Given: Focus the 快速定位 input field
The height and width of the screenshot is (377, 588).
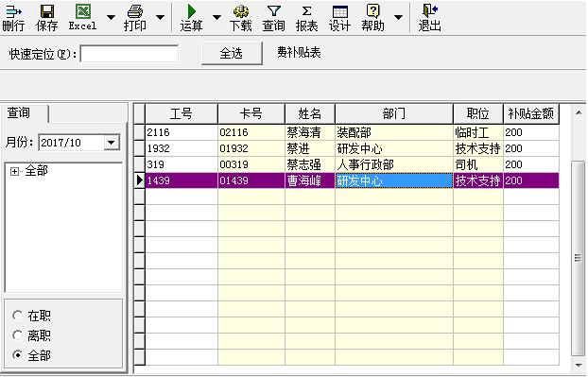Looking at the screenshot, I should pos(130,54).
